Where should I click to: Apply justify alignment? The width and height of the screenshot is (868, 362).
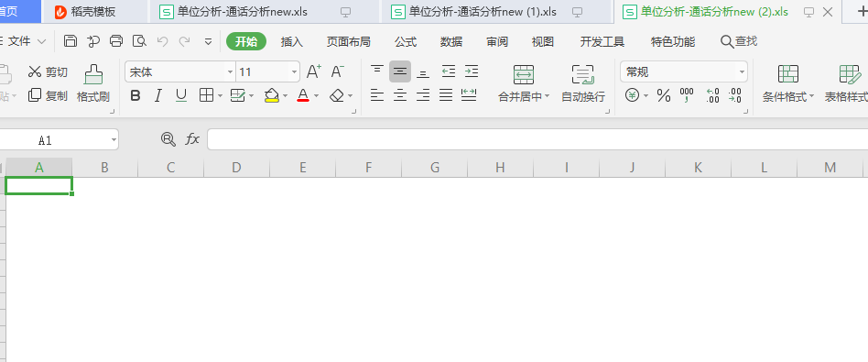[446, 95]
